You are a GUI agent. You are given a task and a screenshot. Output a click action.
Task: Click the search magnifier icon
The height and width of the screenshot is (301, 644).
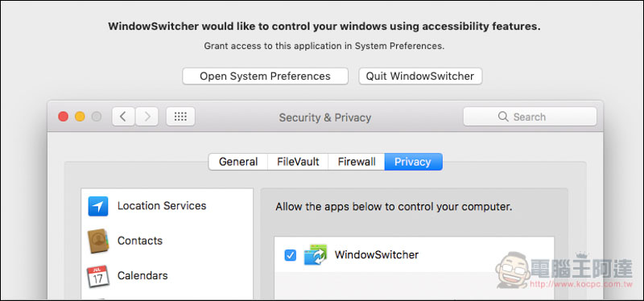[503, 117]
